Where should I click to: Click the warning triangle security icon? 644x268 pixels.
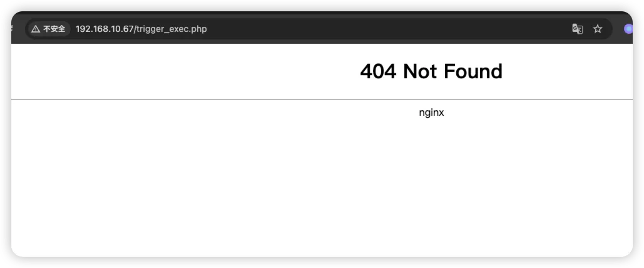(36, 29)
